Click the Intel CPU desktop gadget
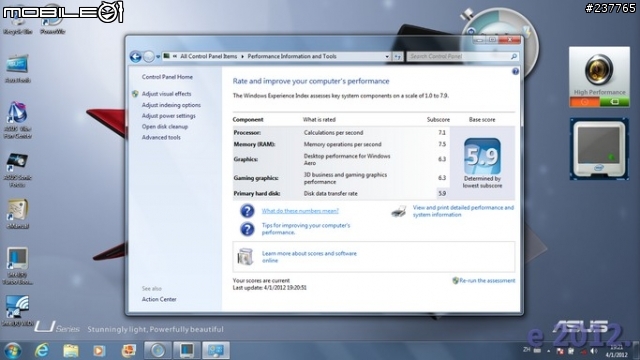 tap(599, 149)
